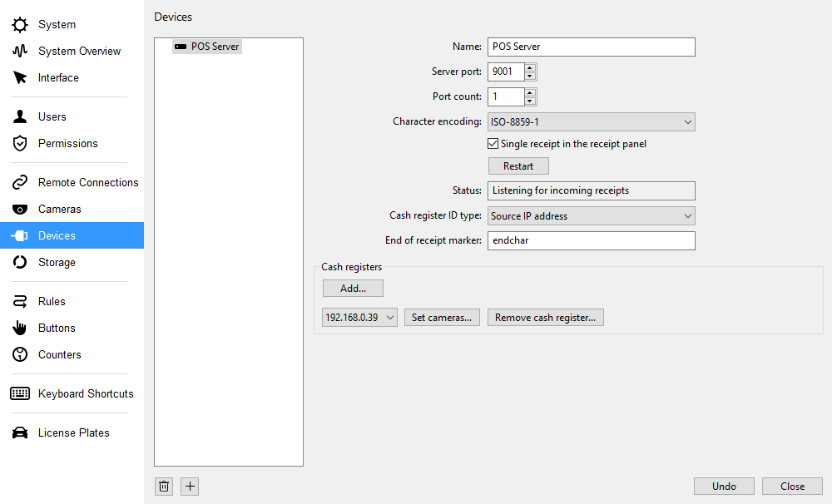Increase the Port count value
Image resolution: width=832 pixels, height=504 pixels.
pyautogui.click(x=530, y=92)
